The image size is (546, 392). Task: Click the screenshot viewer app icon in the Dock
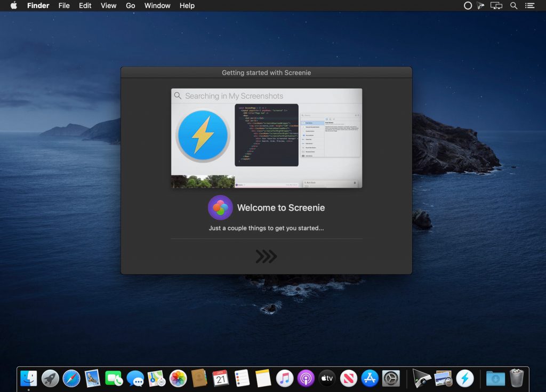(x=444, y=378)
